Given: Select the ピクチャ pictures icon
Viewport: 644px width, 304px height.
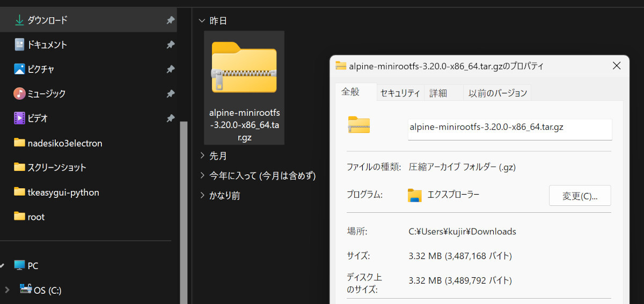Looking at the screenshot, I should pos(19,69).
